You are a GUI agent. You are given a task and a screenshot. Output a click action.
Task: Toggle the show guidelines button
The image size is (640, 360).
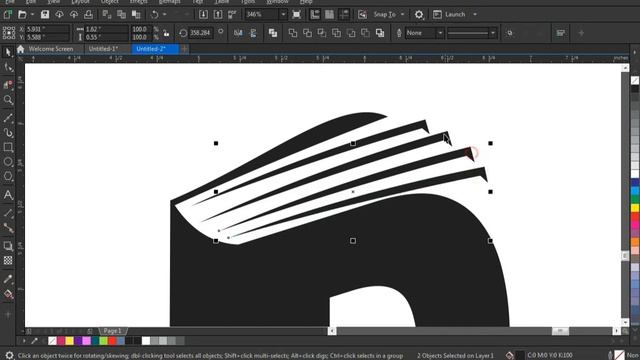(x=344, y=14)
